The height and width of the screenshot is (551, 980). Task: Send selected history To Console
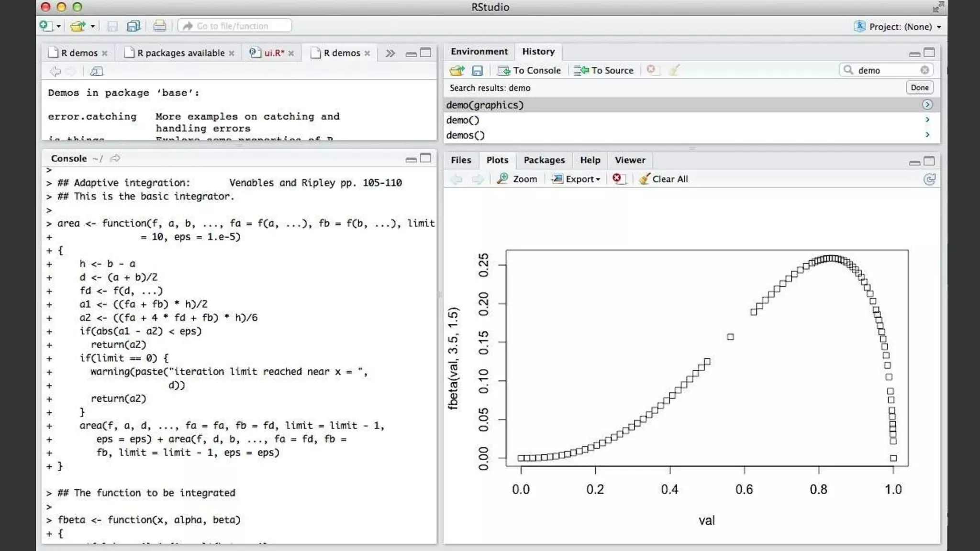click(x=529, y=70)
